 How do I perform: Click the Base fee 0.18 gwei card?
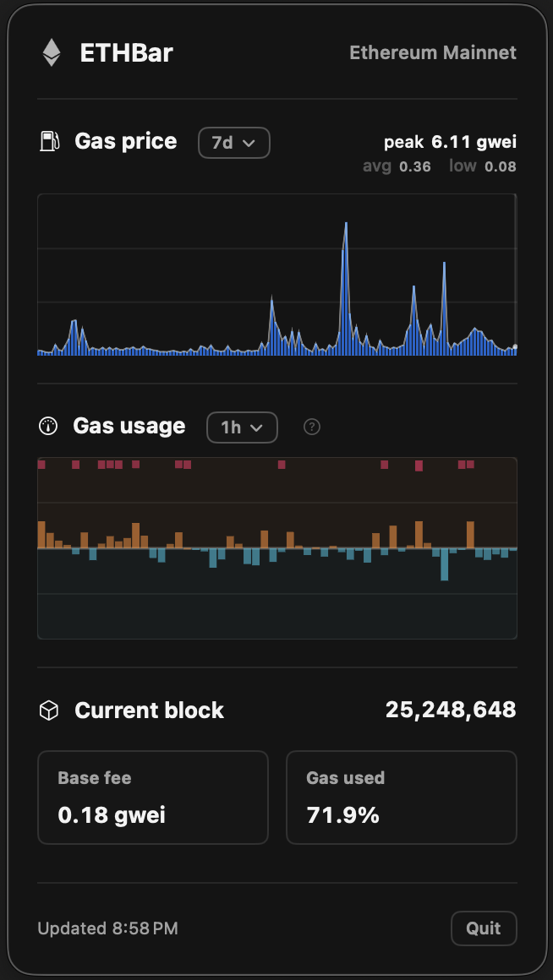tap(153, 798)
